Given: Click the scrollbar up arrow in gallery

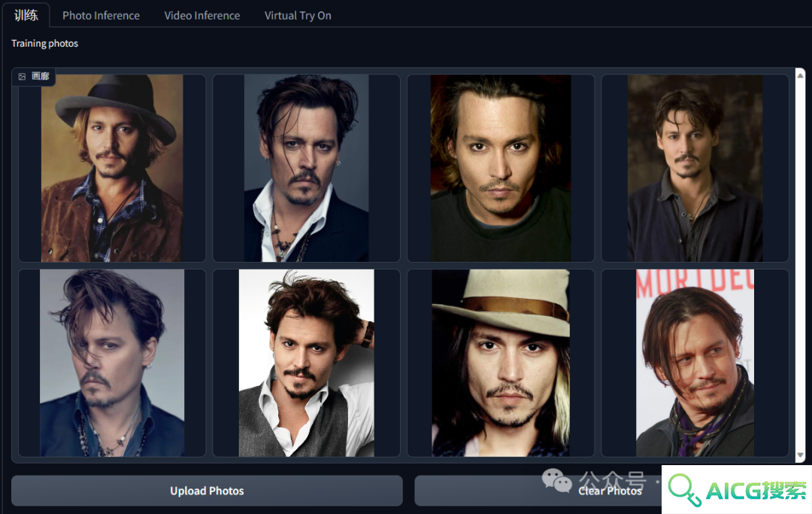Looking at the screenshot, I should (800, 75).
